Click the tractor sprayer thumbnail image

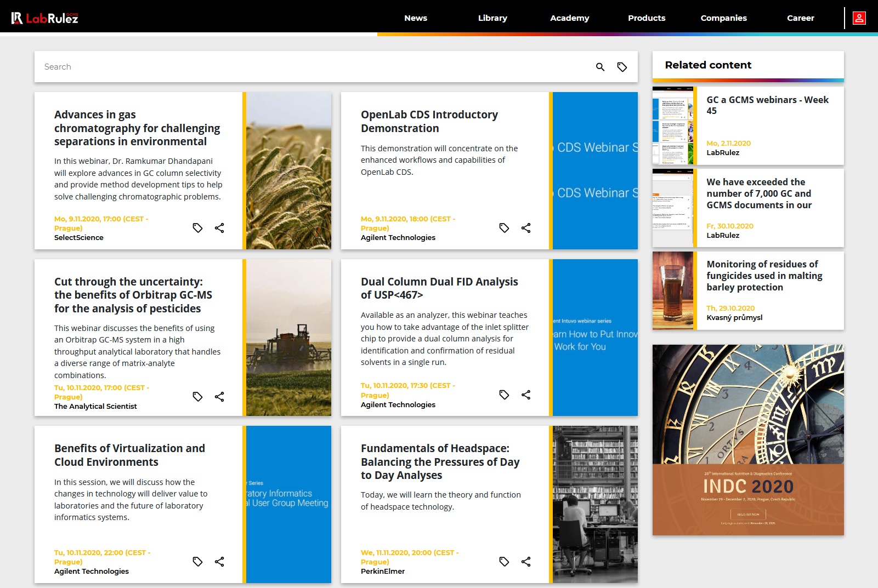click(x=288, y=338)
